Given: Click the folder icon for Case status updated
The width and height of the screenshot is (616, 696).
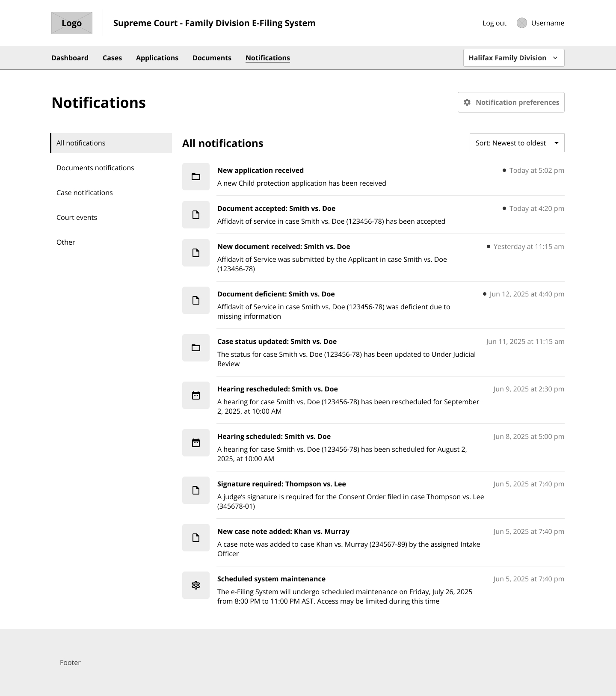Looking at the screenshot, I should click(x=196, y=348).
